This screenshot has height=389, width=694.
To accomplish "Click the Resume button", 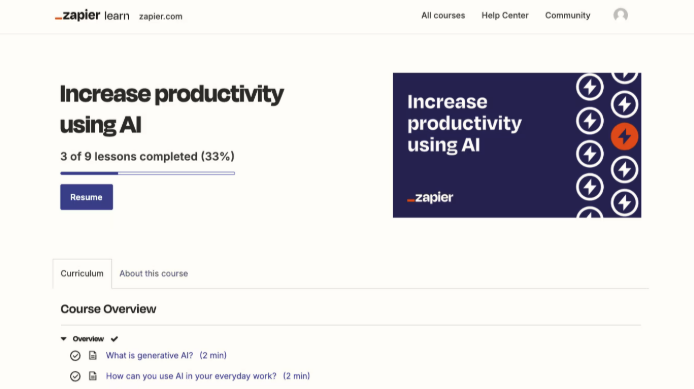I will pyautogui.click(x=86, y=197).
